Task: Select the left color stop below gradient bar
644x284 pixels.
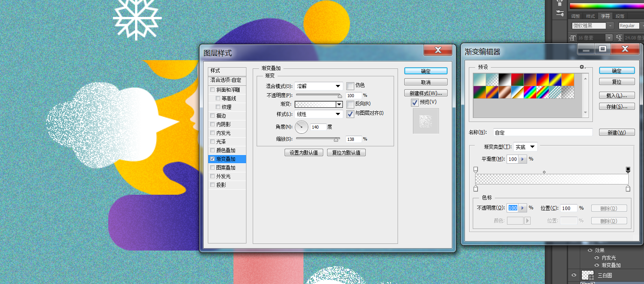Action: point(476,188)
